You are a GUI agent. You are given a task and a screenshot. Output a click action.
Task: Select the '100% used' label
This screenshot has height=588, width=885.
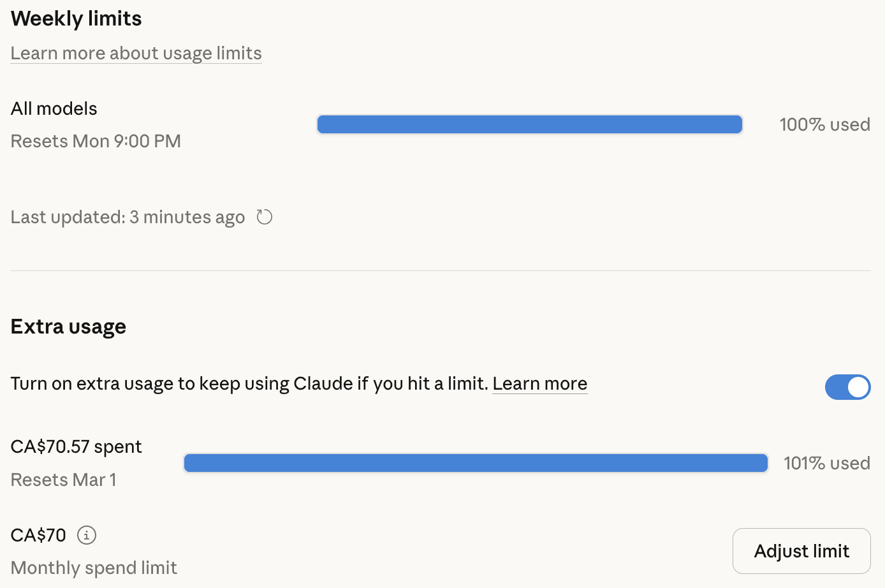824,124
